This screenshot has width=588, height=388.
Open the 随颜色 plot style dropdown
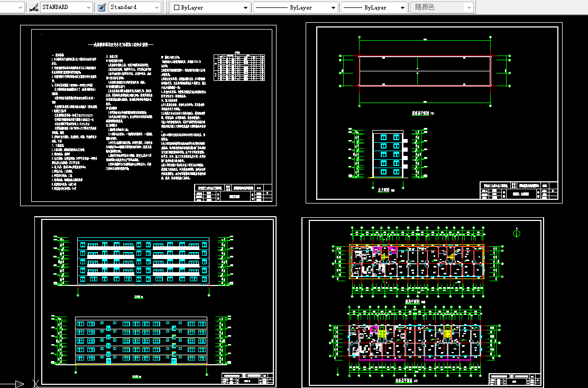(443, 7)
